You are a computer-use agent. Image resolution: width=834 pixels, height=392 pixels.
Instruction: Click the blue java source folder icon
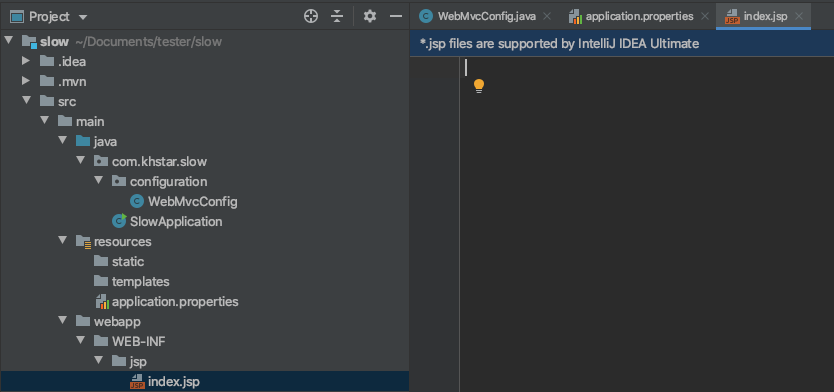[x=83, y=141]
